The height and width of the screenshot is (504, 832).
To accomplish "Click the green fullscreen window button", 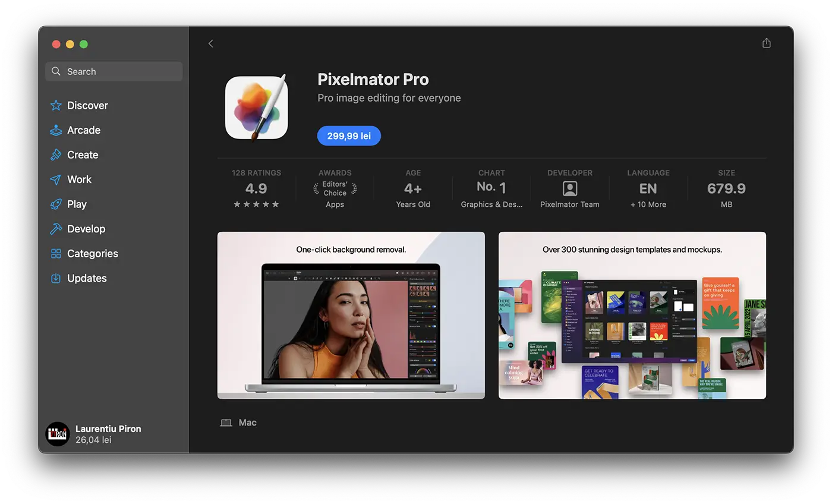I will coord(84,44).
